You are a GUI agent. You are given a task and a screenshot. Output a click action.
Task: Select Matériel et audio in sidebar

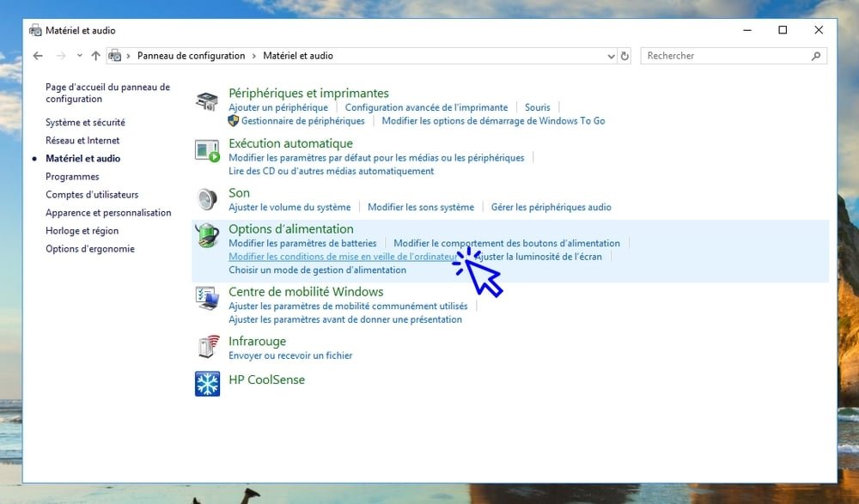tap(83, 158)
